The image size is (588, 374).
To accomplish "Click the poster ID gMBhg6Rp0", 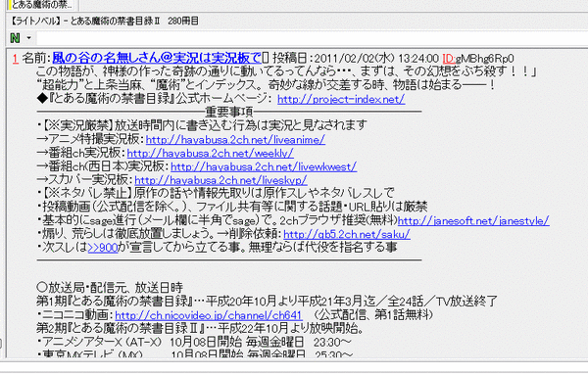I will pos(484,59).
